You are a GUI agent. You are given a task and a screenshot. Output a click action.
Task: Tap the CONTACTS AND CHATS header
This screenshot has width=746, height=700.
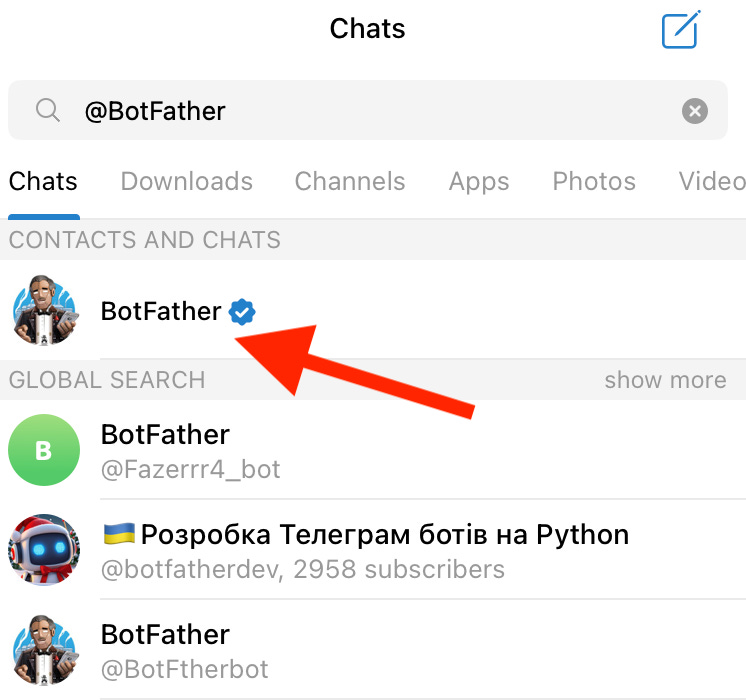(x=145, y=240)
